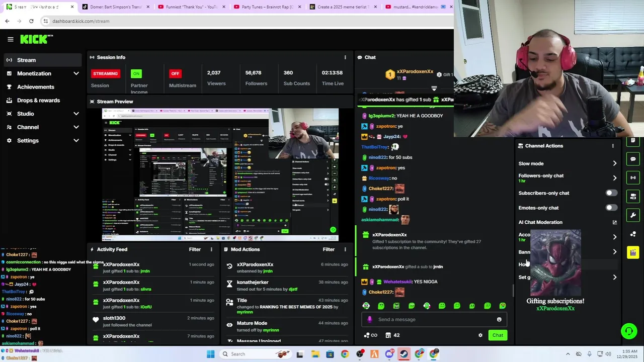644x362 pixels.
Task: Click the first green emote in quick emote row
Action: (x=366, y=306)
